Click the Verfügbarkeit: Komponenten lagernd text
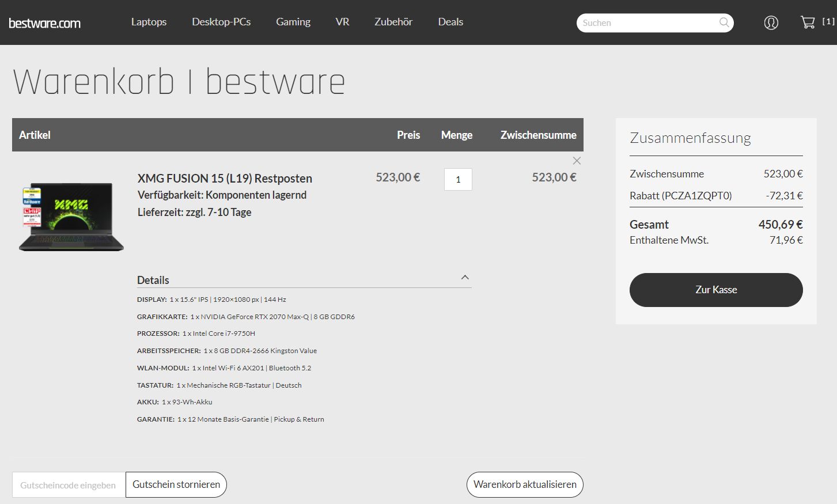Viewport: 837px width, 504px height. tap(222, 195)
